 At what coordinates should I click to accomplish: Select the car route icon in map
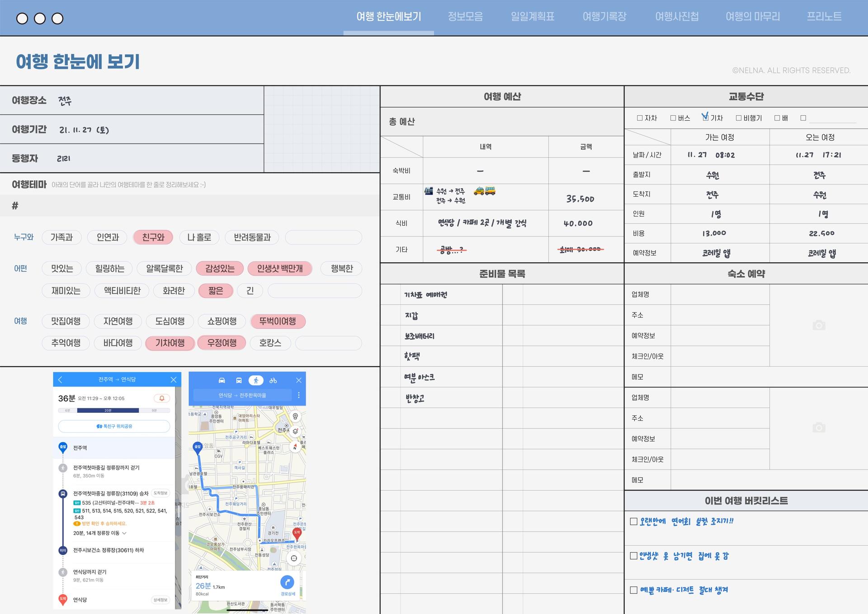[x=222, y=380]
